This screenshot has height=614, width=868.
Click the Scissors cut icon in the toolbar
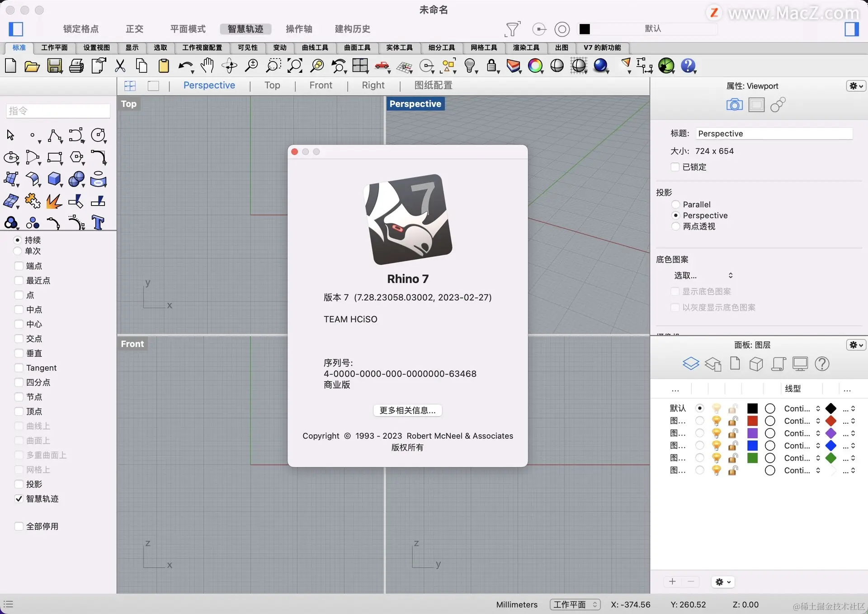point(120,66)
